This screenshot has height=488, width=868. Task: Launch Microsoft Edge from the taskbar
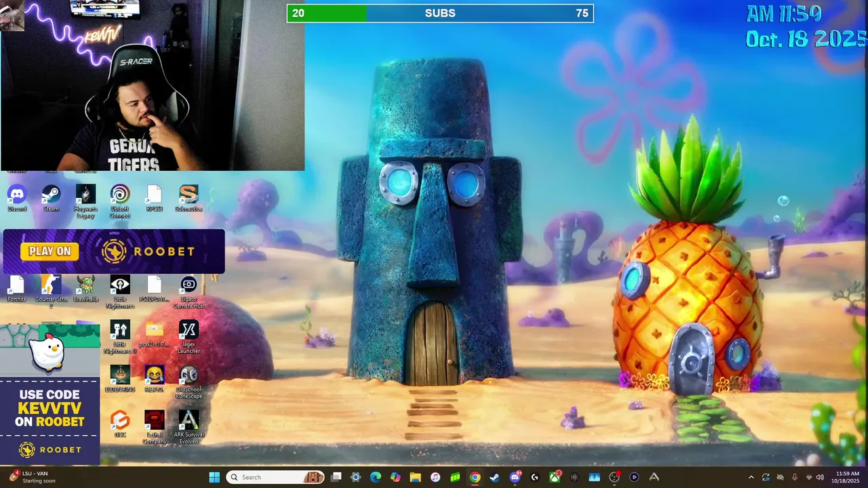[376, 477]
